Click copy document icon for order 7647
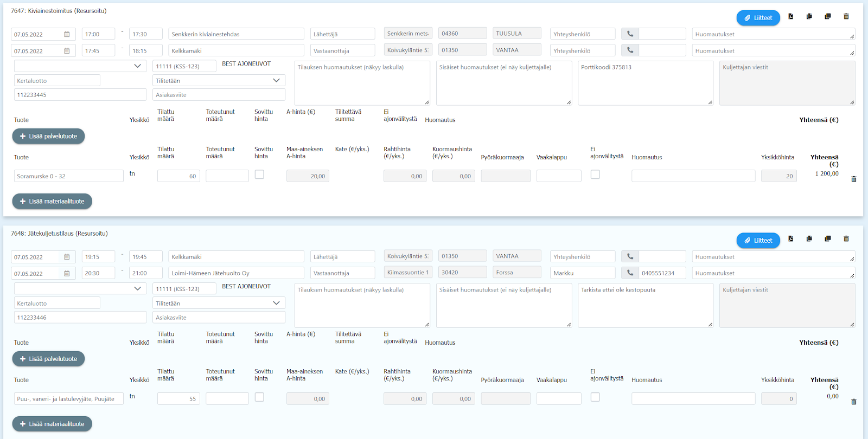868x439 pixels. click(809, 17)
